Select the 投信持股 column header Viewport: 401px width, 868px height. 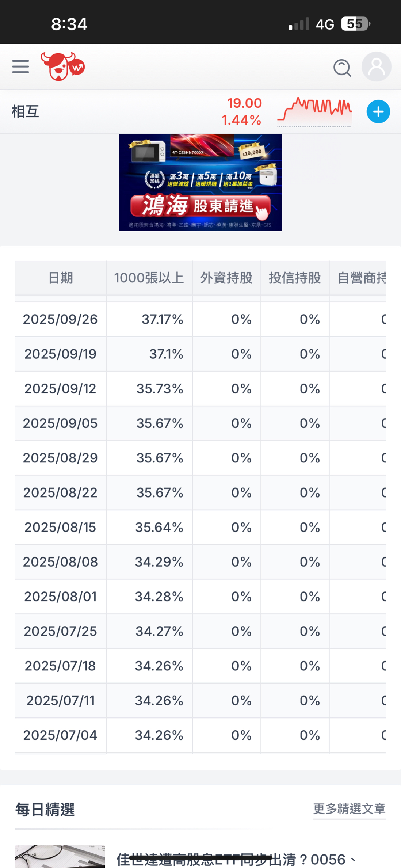(x=295, y=278)
